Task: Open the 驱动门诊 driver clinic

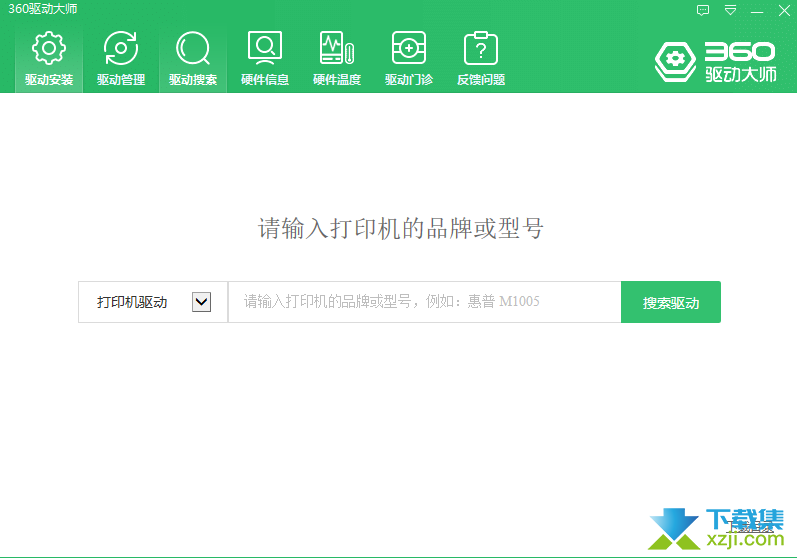Action: click(x=409, y=58)
